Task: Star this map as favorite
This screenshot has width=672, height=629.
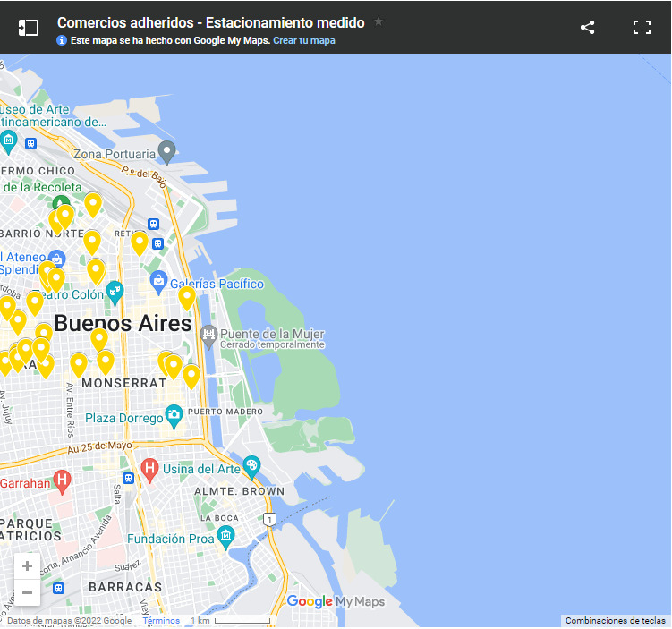Action: (x=379, y=21)
